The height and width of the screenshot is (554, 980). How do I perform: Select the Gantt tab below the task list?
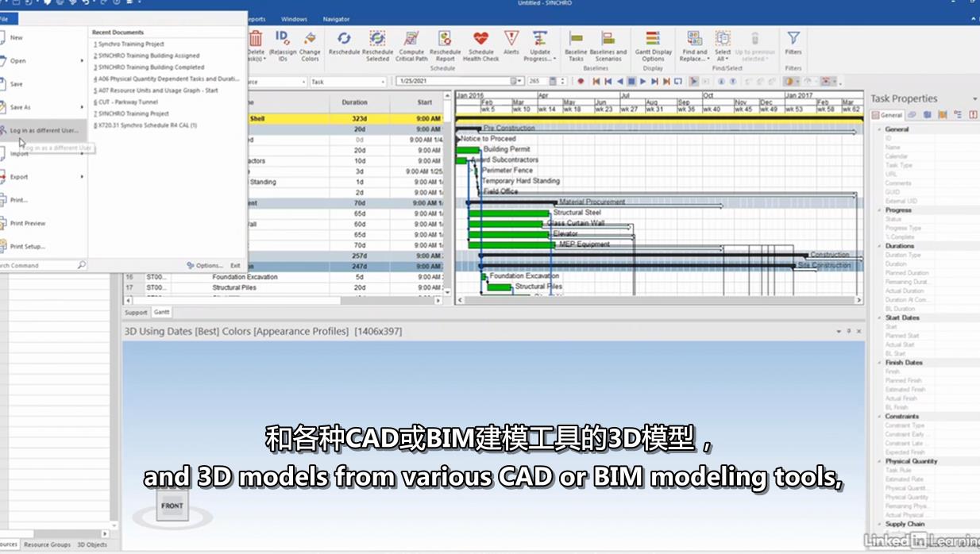(x=161, y=313)
